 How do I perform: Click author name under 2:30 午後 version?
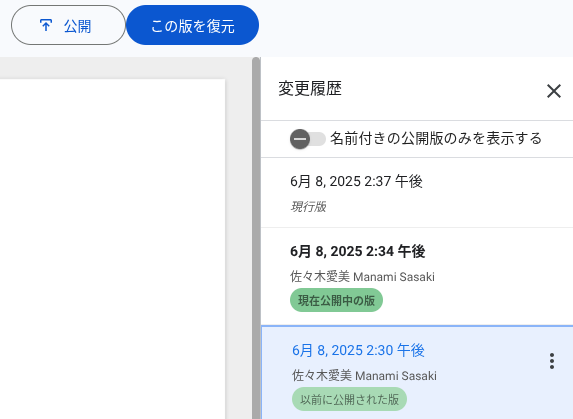click(x=364, y=376)
